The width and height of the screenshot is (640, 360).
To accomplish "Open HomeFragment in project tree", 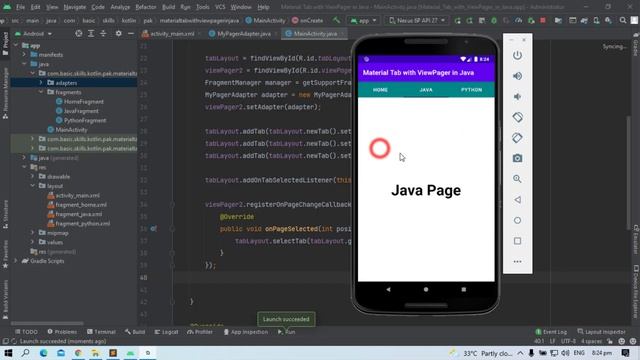I will (84, 102).
